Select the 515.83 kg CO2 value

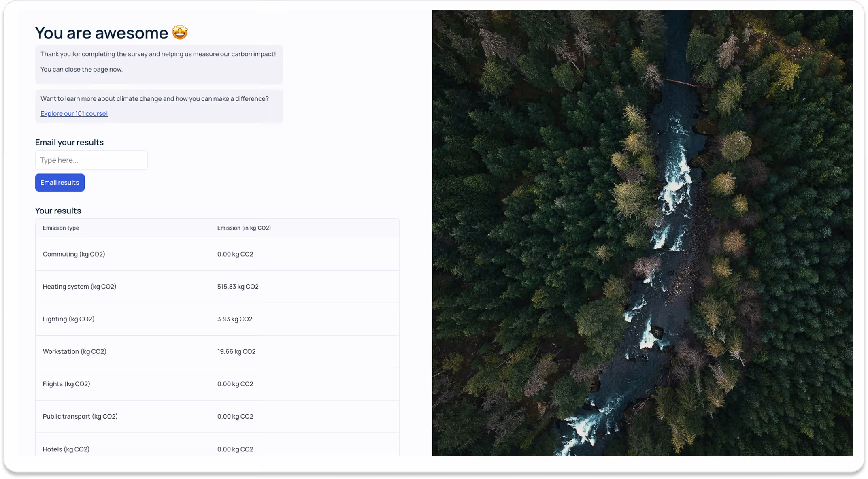(x=238, y=287)
